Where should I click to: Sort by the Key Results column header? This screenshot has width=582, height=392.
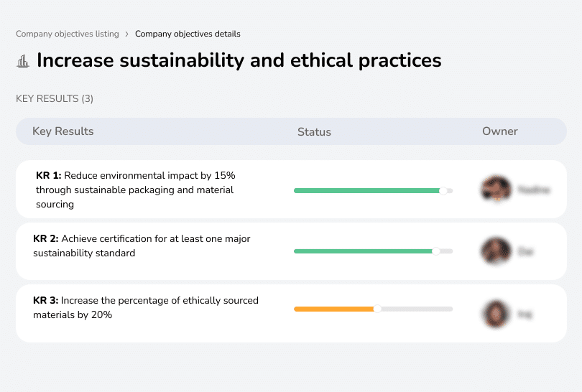63,131
